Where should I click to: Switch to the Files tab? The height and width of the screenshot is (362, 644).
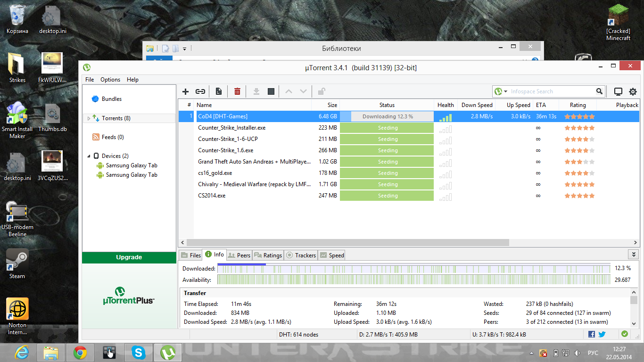[x=190, y=255]
